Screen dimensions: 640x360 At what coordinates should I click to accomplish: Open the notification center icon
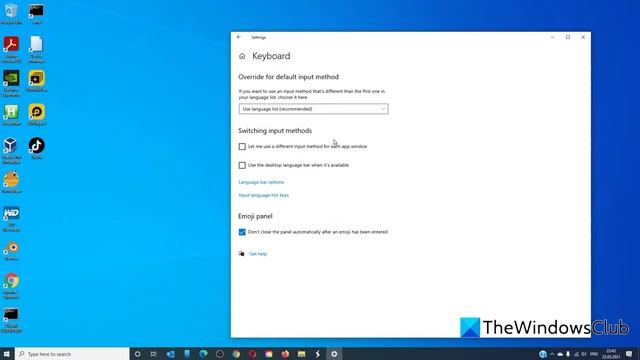coord(629,354)
